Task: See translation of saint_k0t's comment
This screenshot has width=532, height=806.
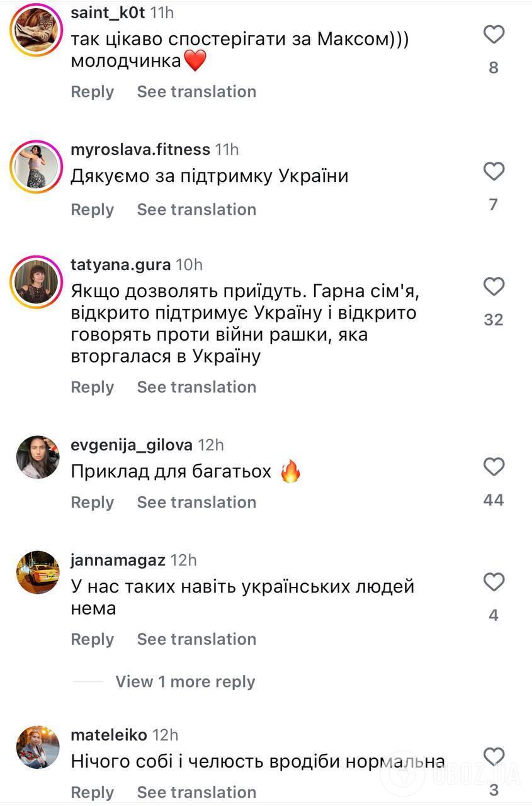Action: [196, 91]
